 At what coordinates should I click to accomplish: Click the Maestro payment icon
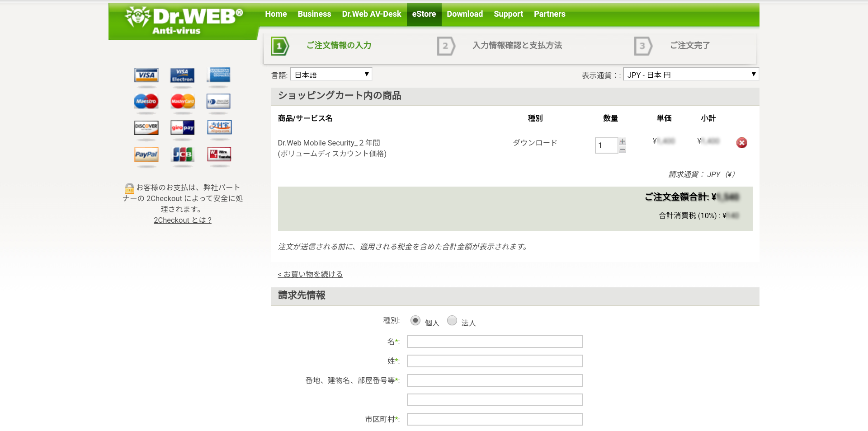146,101
